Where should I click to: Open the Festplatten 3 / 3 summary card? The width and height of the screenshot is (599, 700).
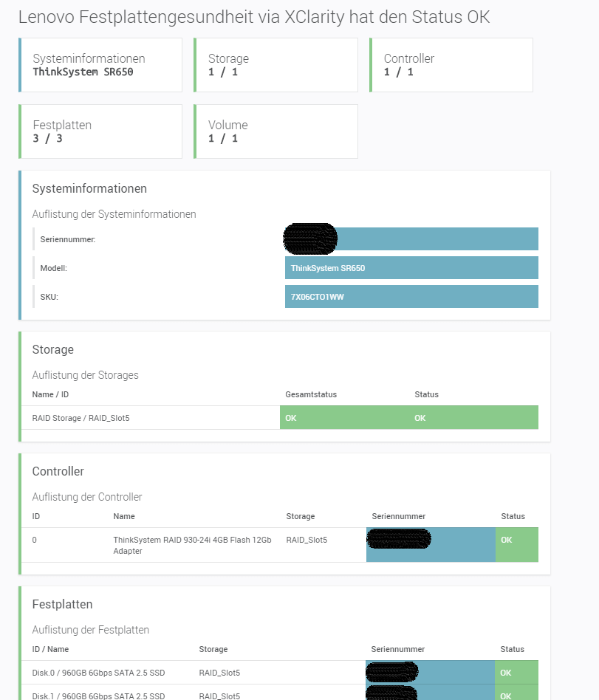100,131
